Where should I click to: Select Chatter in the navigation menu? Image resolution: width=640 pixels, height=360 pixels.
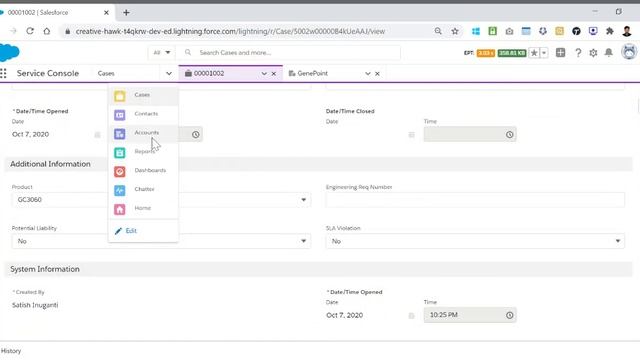coord(143,189)
